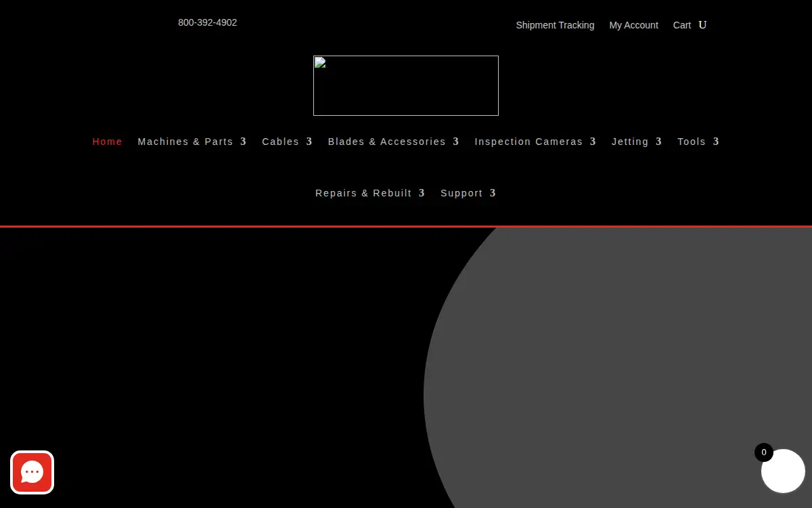Open the floating cart circle showing 0
The image size is (812, 508).
(783, 471)
